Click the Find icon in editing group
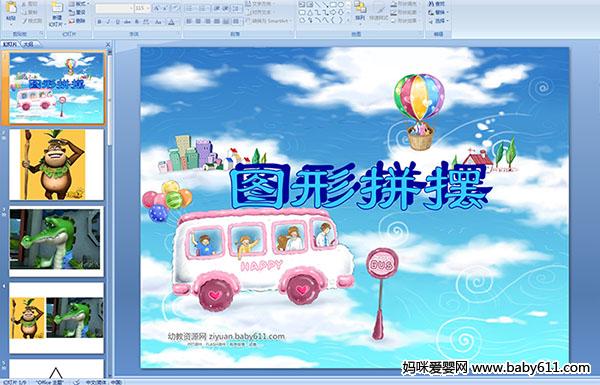The height and width of the screenshot is (385, 600). [437, 4]
